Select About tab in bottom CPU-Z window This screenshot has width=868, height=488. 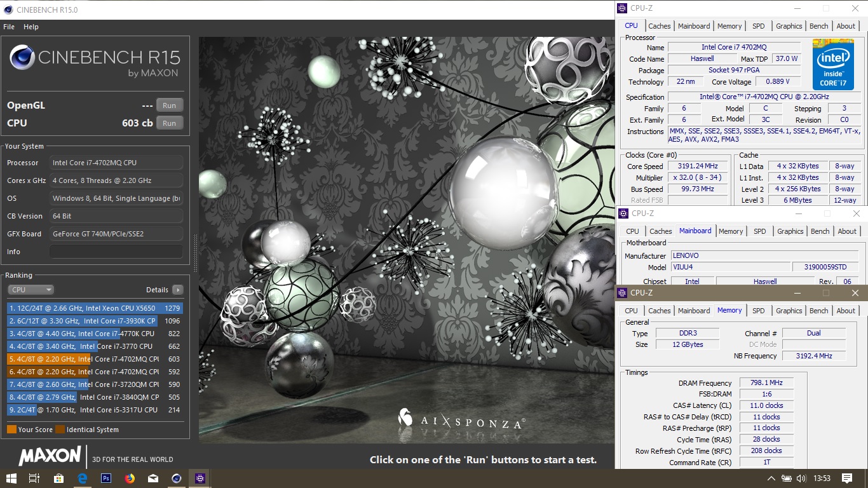tap(846, 311)
